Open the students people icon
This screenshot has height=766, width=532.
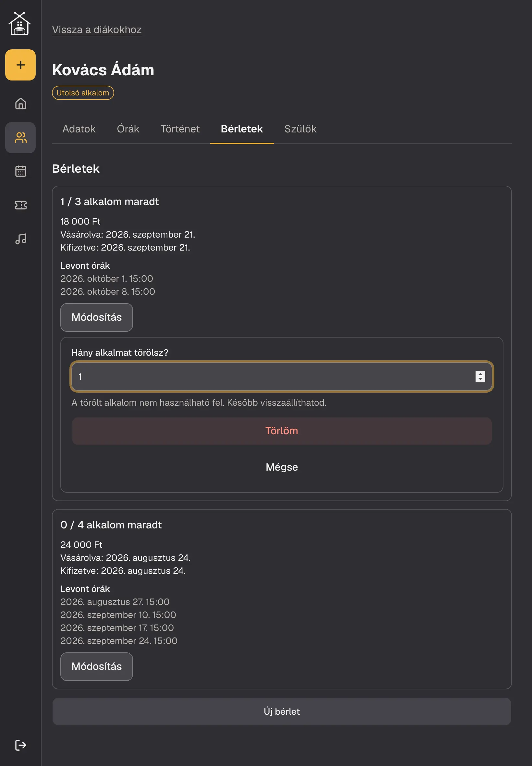20,137
